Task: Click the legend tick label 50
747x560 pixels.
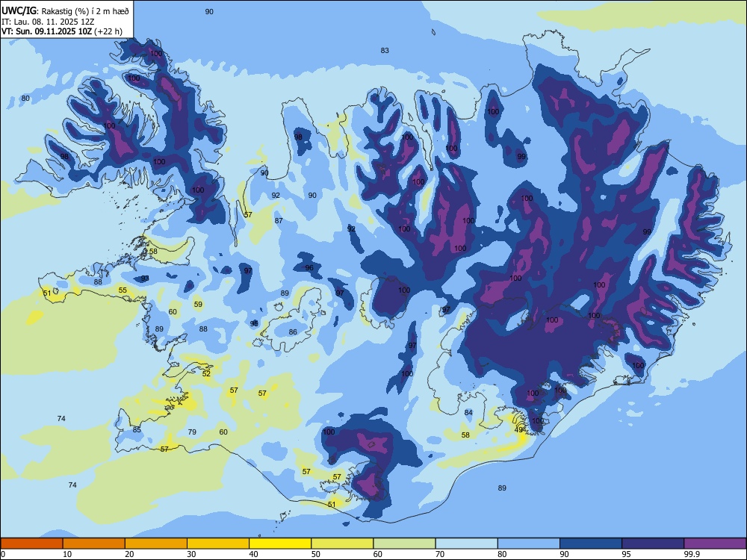Action: tap(316, 554)
